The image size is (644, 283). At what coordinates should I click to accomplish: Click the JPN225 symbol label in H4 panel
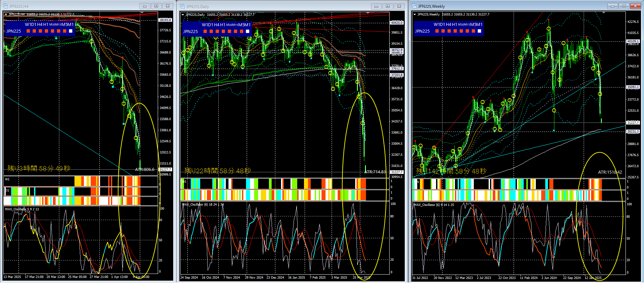pos(14,31)
